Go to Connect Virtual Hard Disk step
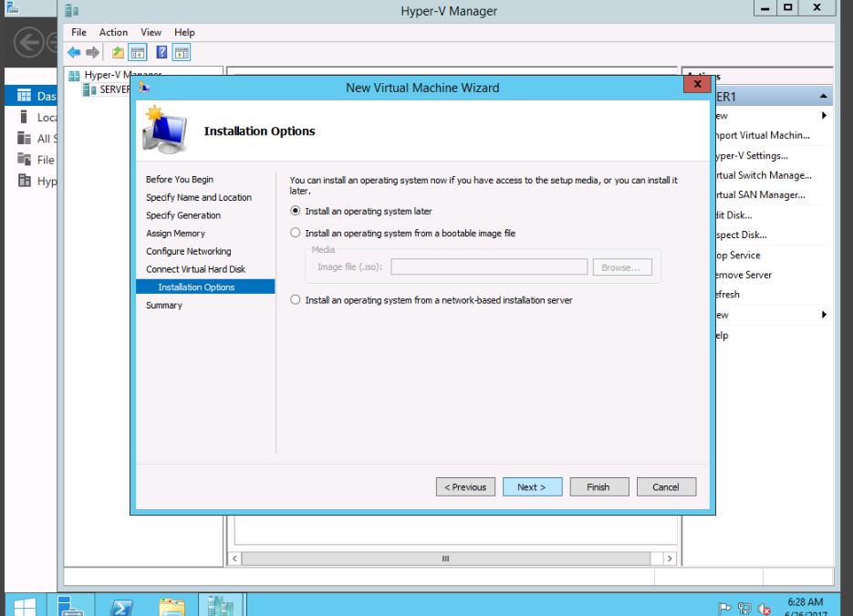Viewport: 853px width, 616px height. pyautogui.click(x=195, y=269)
